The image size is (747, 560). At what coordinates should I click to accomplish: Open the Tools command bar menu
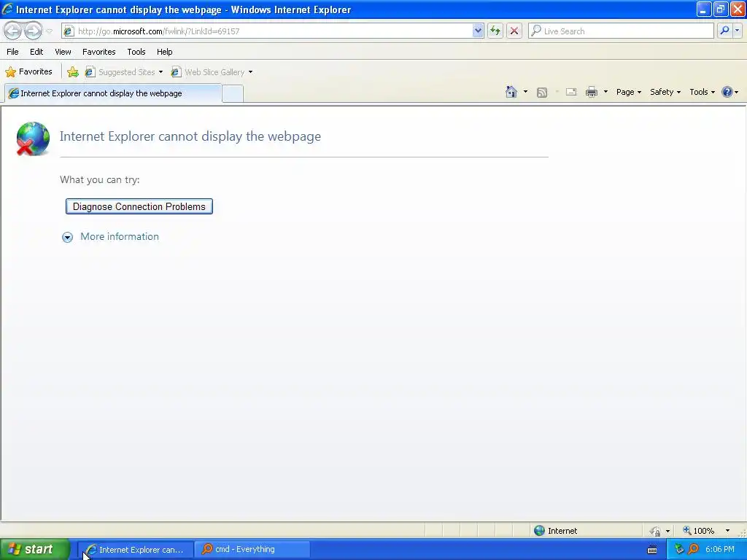click(702, 92)
